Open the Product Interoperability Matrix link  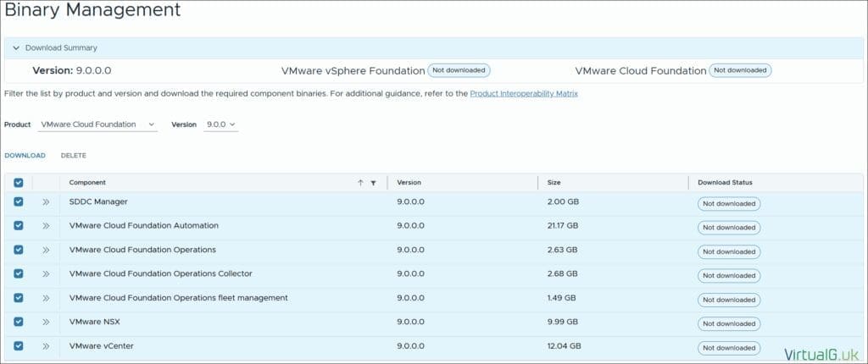click(524, 94)
